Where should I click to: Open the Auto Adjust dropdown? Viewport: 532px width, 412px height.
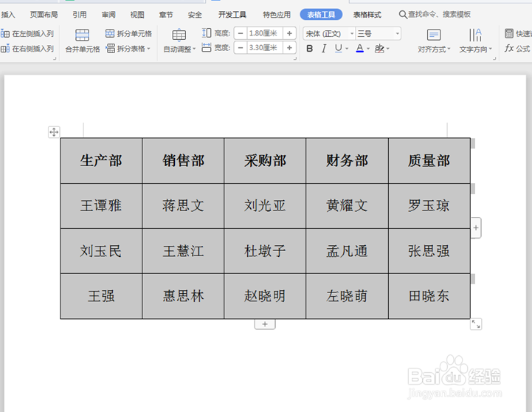179,49
